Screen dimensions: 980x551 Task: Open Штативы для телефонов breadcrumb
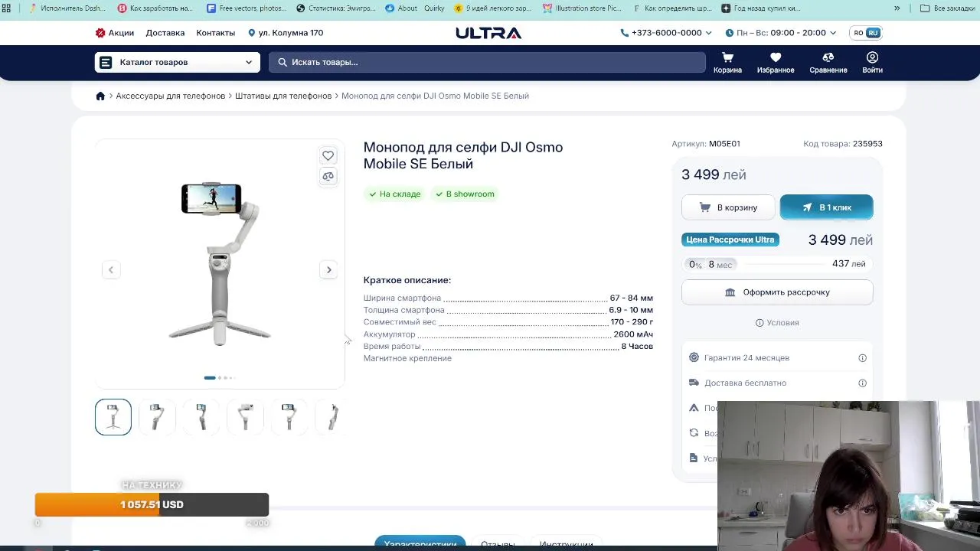[283, 96]
